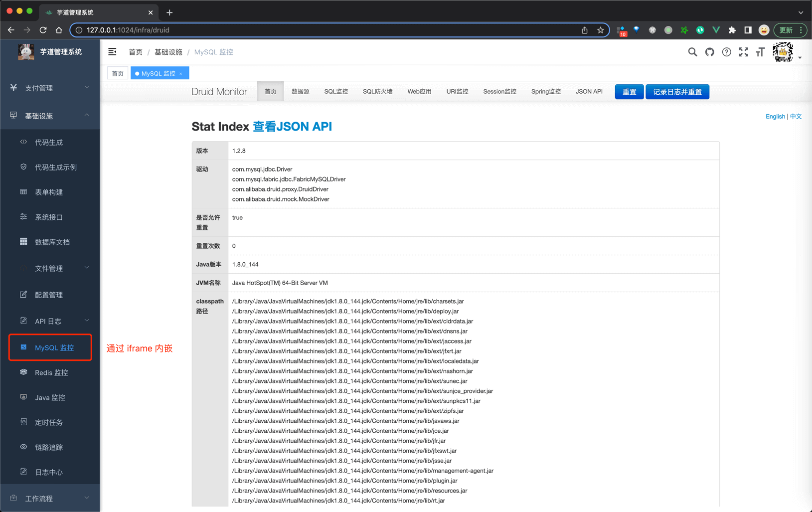Collapse sidebar with hamburger icon

(113, 52)
